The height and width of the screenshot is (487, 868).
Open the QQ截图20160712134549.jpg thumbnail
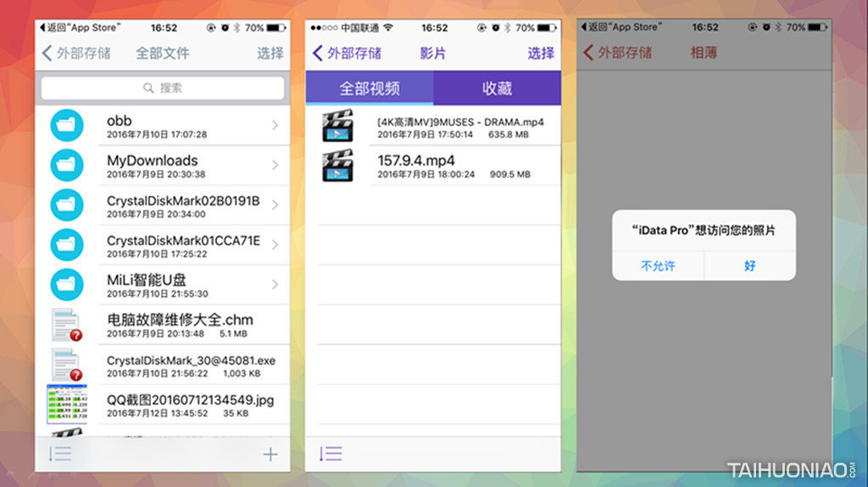(x=66, y=405)
